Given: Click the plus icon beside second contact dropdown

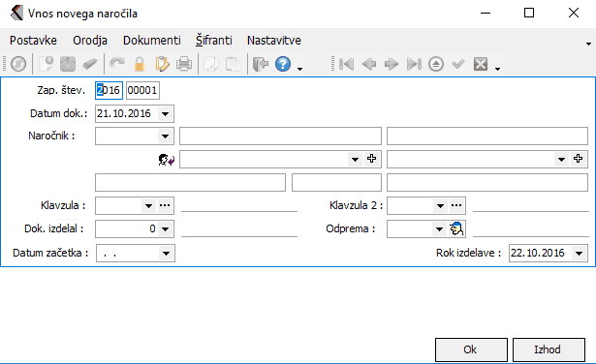Looking at the screenshot, I should pyautogui.click(x=579, y=159).
